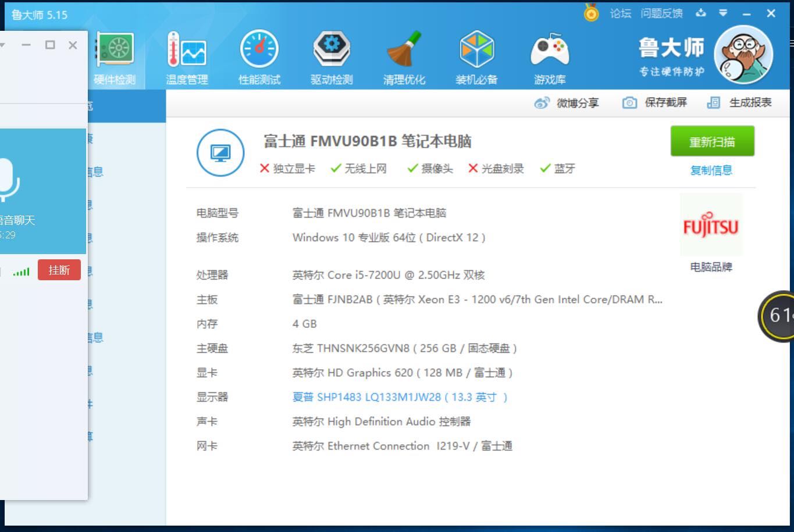
Task: Click the 重新扫描 rescan button
Action: [x=712, y=141]
